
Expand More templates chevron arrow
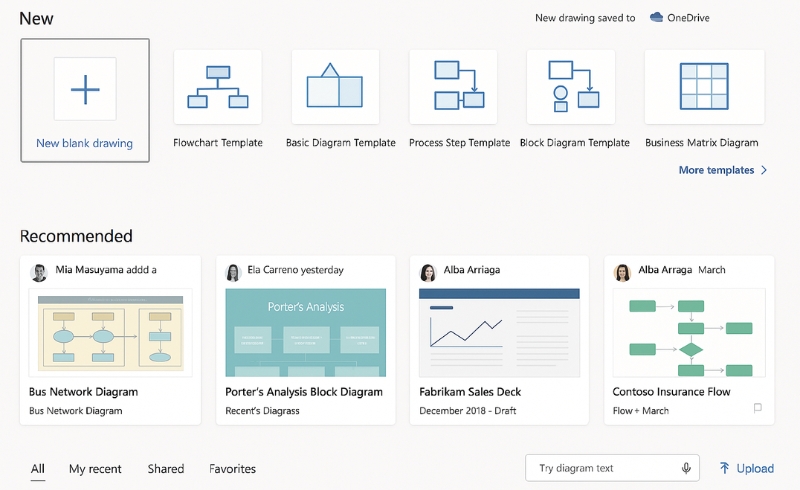click(764, 170)
